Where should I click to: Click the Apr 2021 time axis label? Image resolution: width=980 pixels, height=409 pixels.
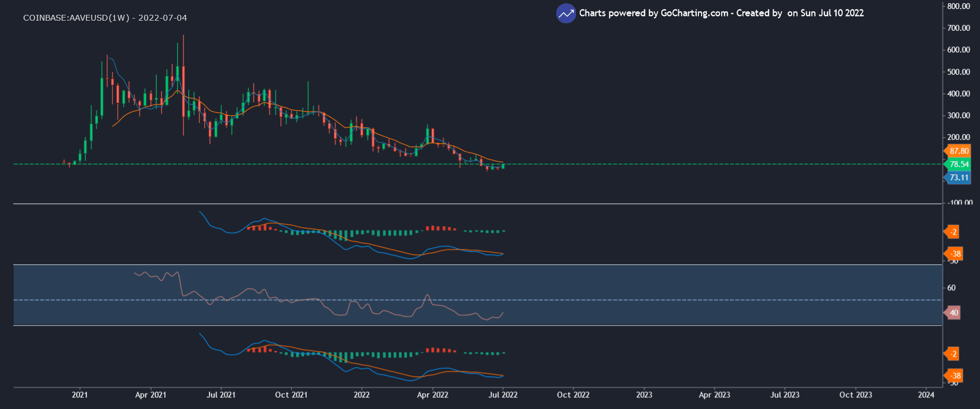pos(151,395)
